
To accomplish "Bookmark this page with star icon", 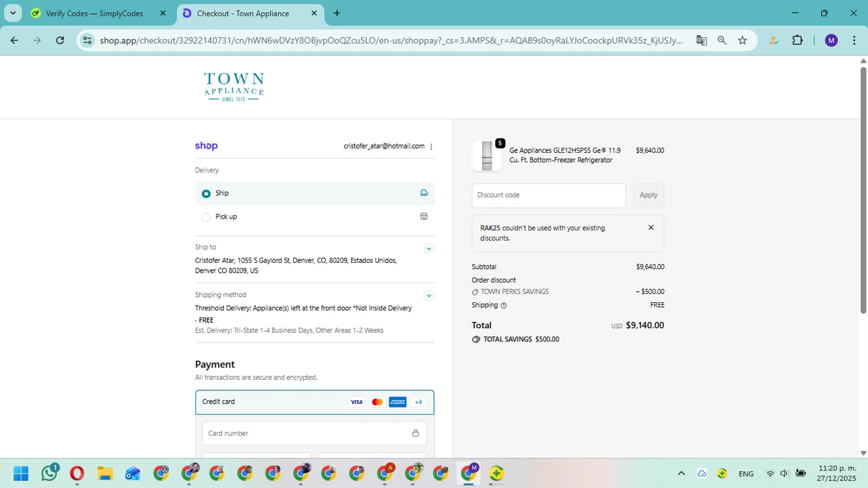I will pos(742,41).
